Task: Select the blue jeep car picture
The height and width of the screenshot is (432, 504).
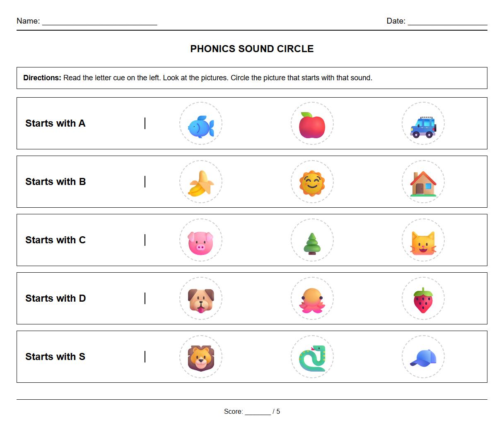Action: tap(423, 124)
